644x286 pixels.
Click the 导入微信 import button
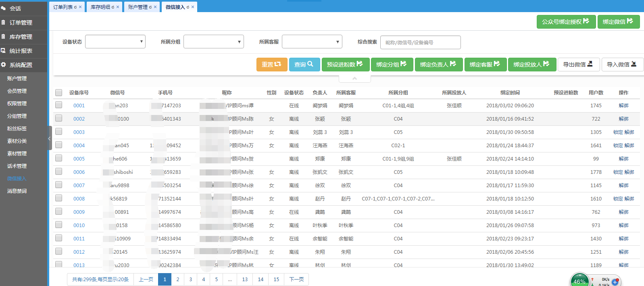coord(622,65)
